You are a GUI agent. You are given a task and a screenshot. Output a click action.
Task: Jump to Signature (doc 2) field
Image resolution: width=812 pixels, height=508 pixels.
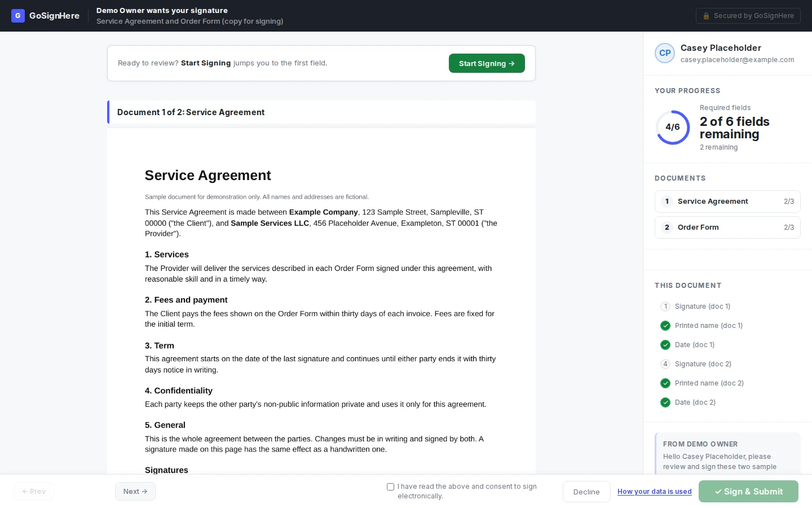pos(727,364)
